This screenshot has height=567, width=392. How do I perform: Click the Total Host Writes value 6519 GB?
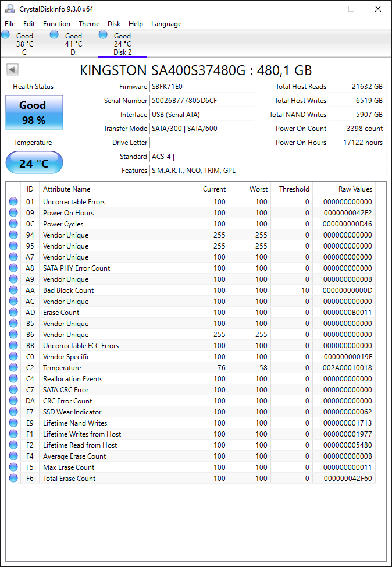(358, 101)
